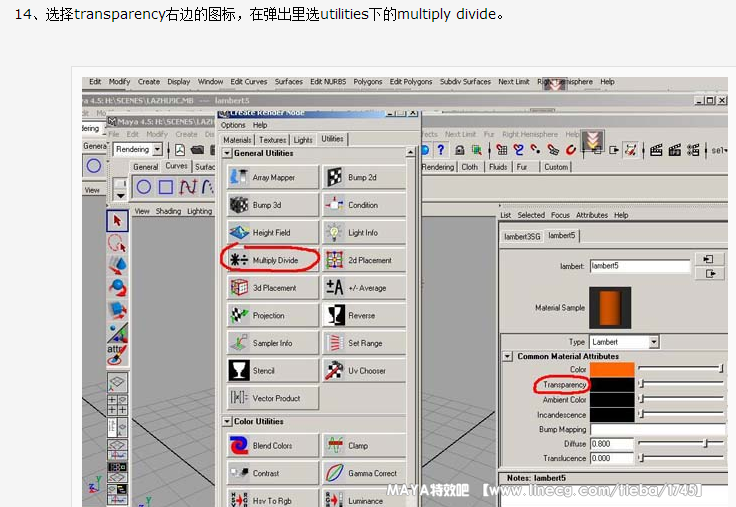Viewport: 736px width, 507px height.
Task: Select the Bump 2d utility
Action: coord(364,178)
